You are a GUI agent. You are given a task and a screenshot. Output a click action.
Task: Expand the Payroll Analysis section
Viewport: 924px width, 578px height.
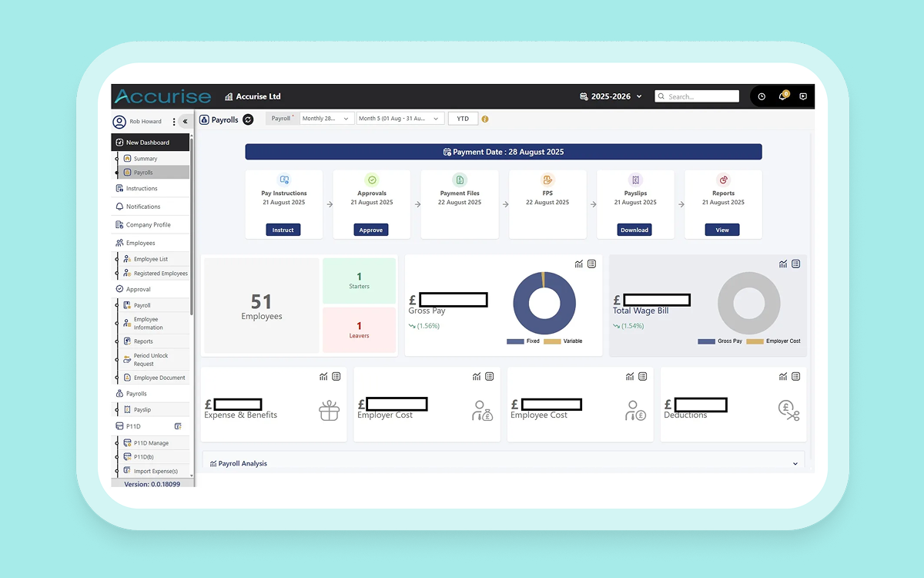795,463
